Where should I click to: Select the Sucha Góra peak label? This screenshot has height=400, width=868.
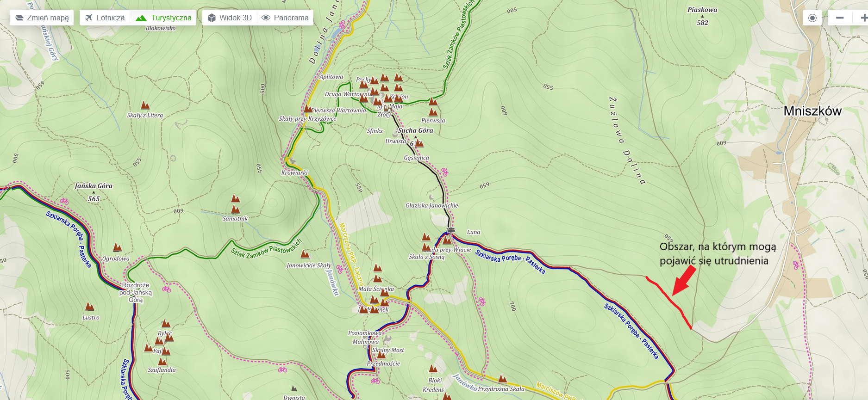coord(415,130)
